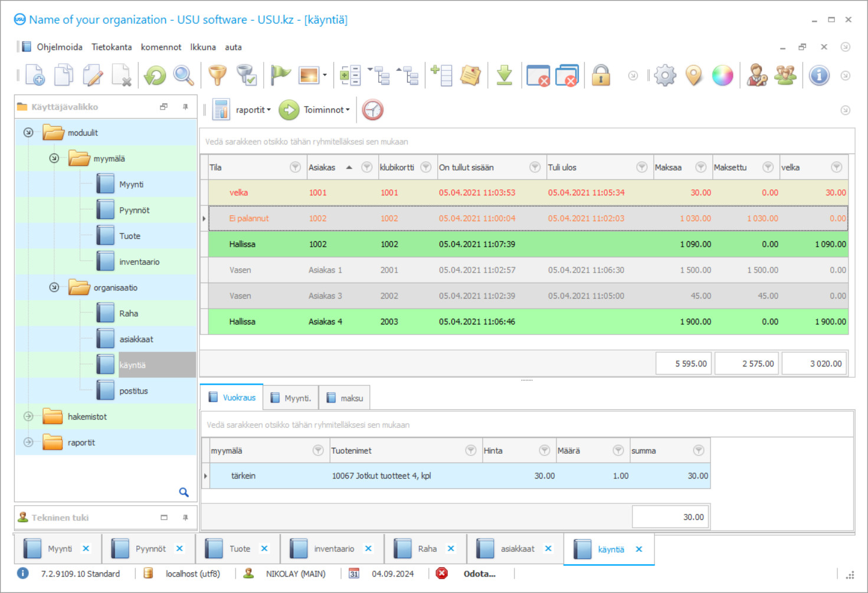Screen dimensions: 868x593
Task: Click the orange funnel filter icon
Action: point(217,76)
